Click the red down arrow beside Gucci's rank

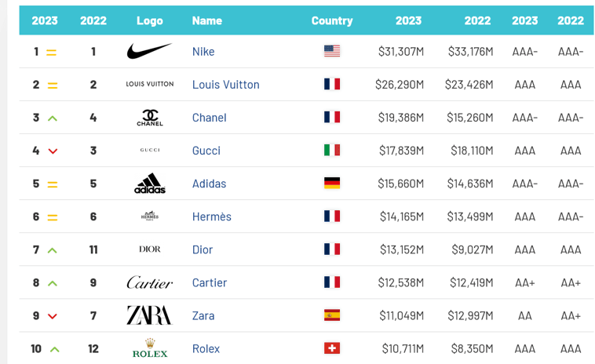click(53, 151)
